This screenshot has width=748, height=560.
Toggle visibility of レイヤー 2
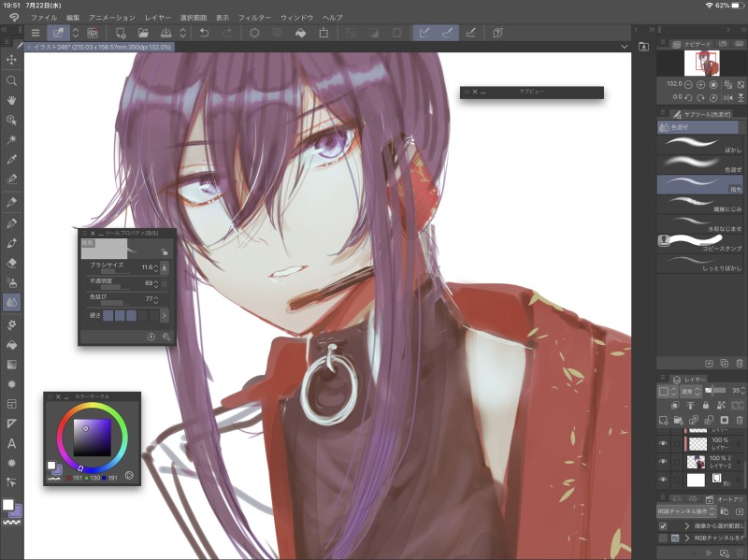tap(663, 462)
